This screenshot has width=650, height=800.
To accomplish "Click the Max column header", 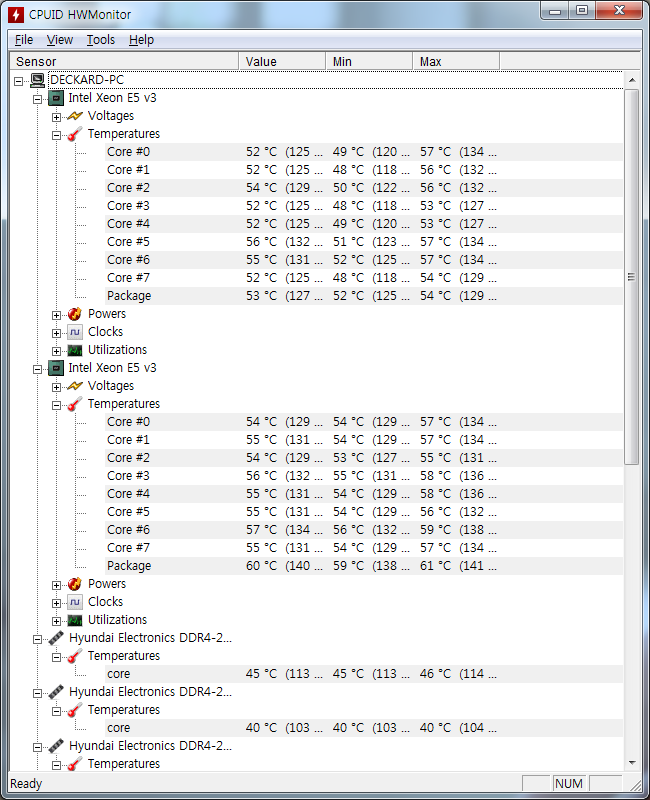I will click(456, 61).
